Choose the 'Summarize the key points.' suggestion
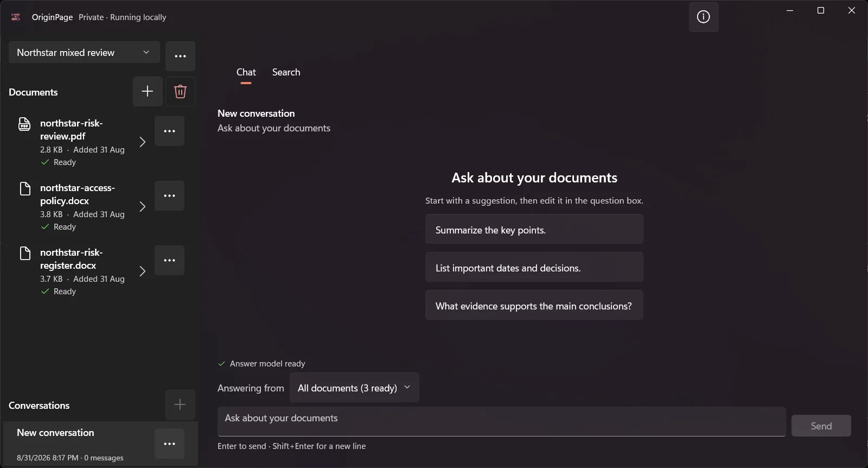This screenshot has width=868, height=468. (x=534, y=229)
